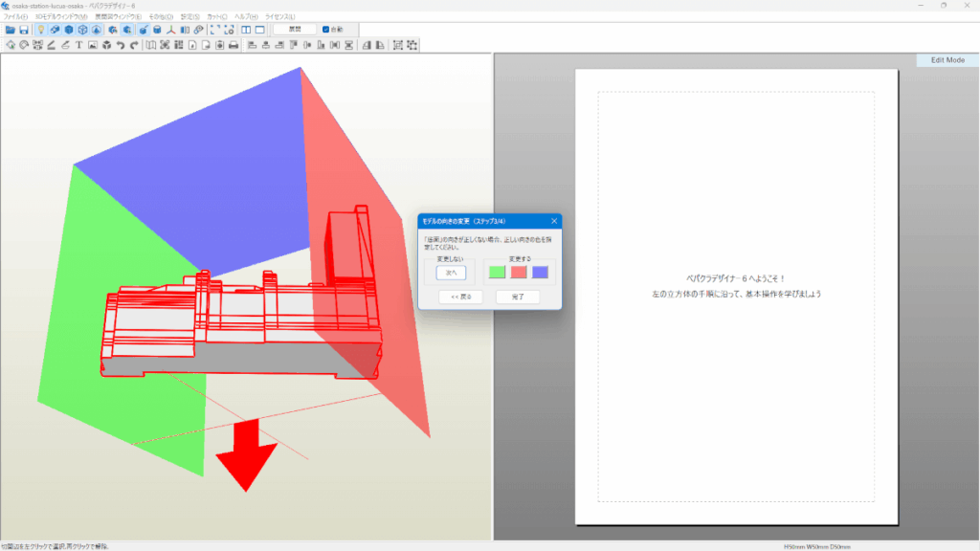980x551 pixels.
Task: Select the text 'T' tool icon
Action: pos(78,45)
